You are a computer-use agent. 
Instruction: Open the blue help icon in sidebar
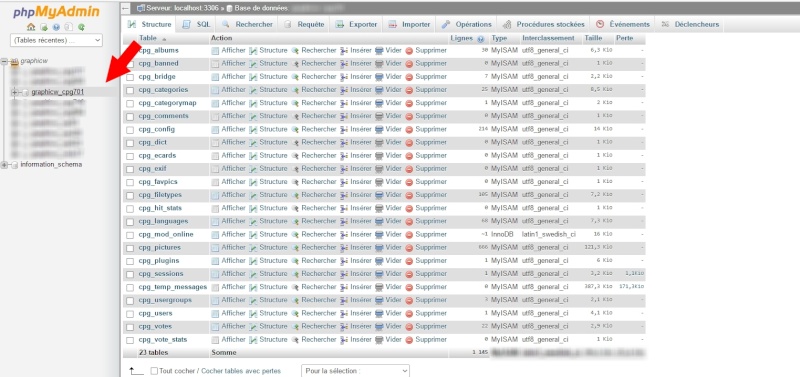(56, 27)
